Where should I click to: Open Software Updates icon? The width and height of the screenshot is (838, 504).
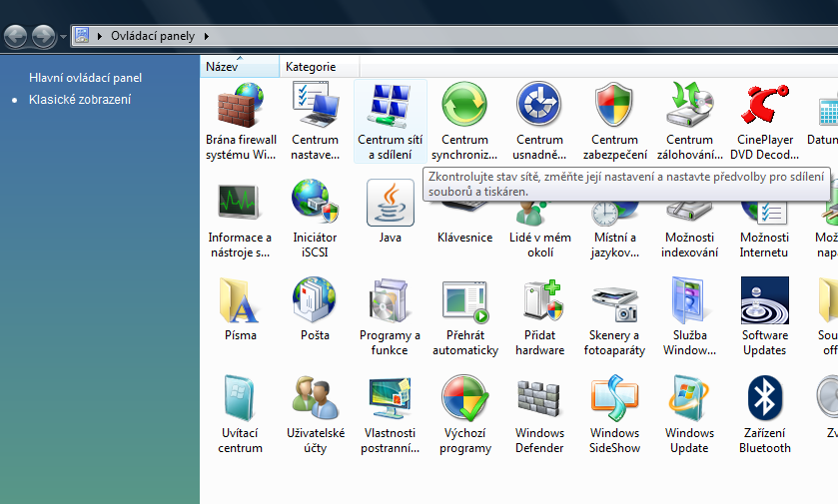[765, 300]
